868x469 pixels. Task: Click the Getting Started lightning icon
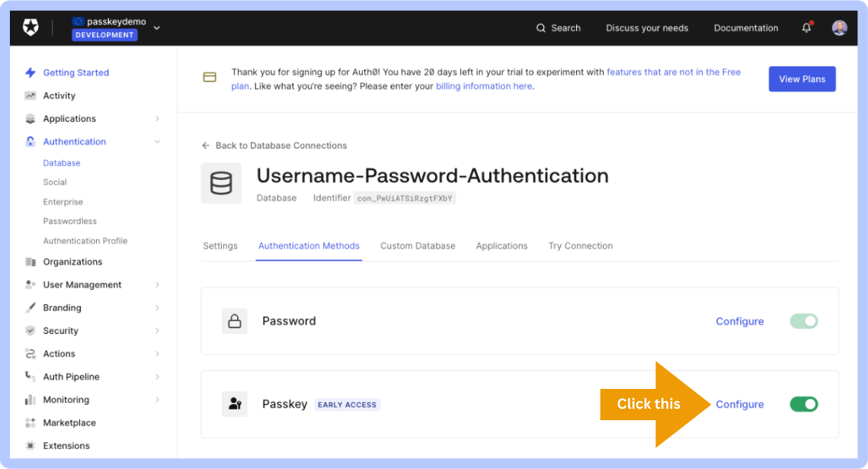point(30,72)
